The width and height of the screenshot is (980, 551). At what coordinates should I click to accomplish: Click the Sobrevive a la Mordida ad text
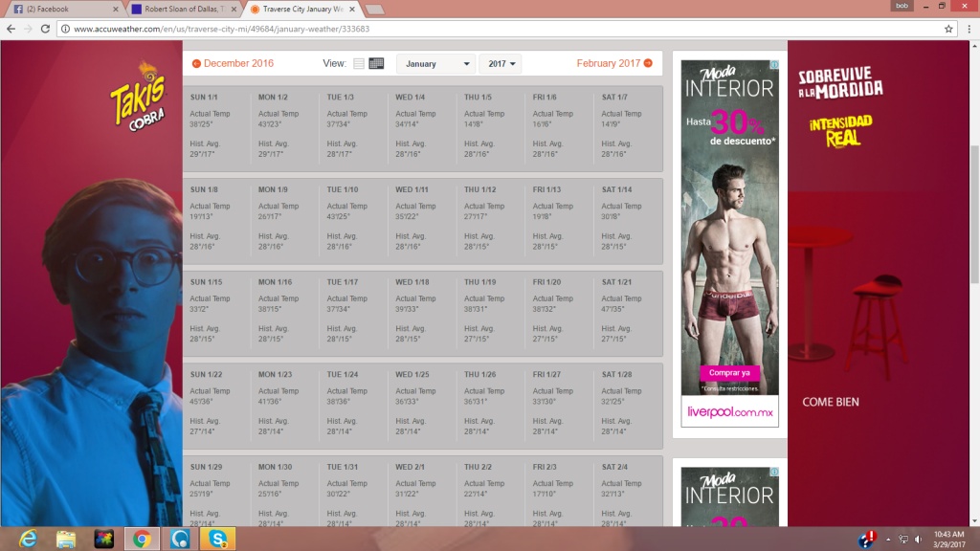pyautogui.click(x=840, y=84)
